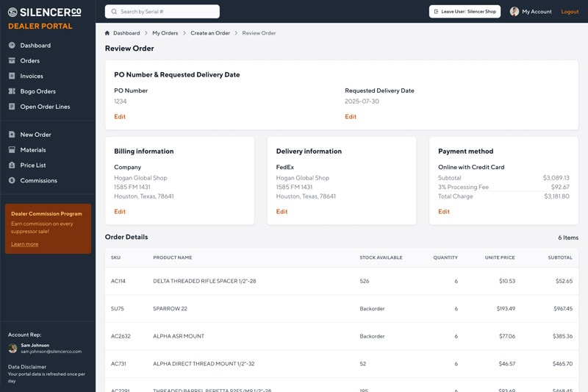Edit the PO Number
This screenshot has width=588, height=392.
[120, 117]
